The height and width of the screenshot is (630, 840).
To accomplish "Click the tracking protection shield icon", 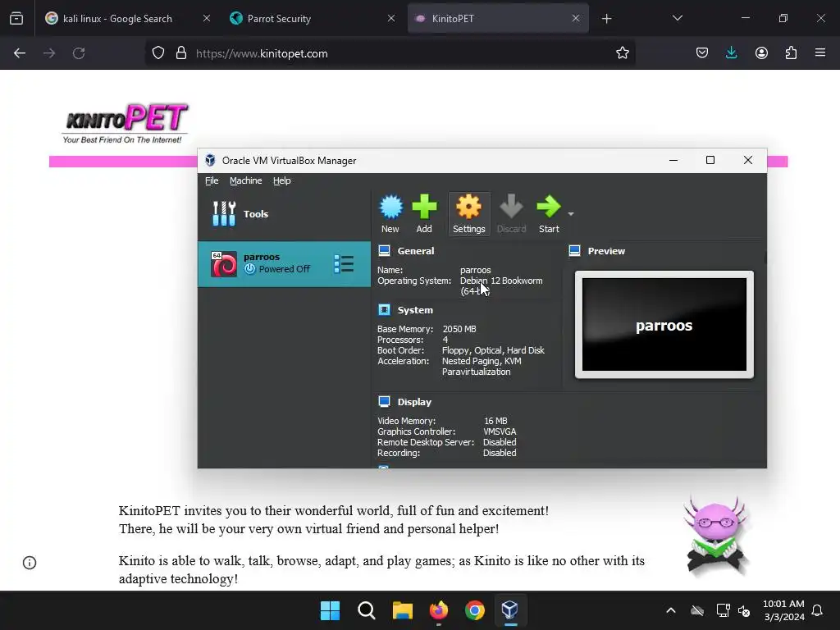I will pyautogui.click(x=158, y=53).
